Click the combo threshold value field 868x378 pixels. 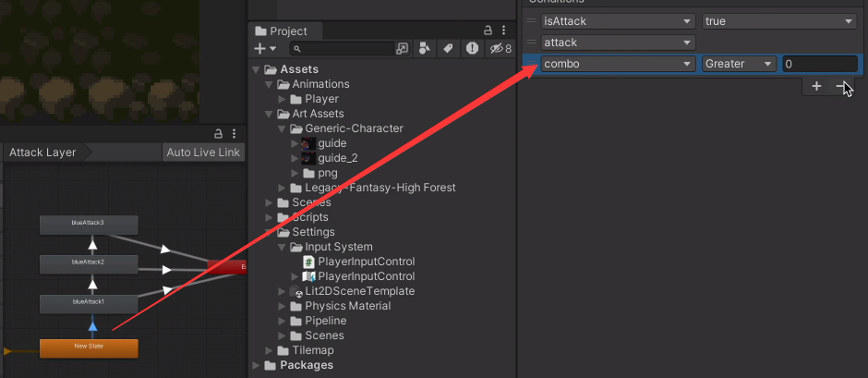coord(820,64)
